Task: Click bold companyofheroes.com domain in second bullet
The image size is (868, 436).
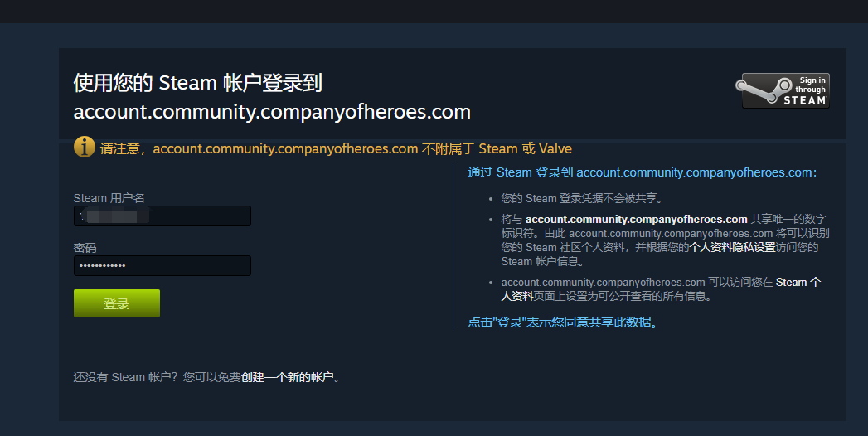Action: 636,220
